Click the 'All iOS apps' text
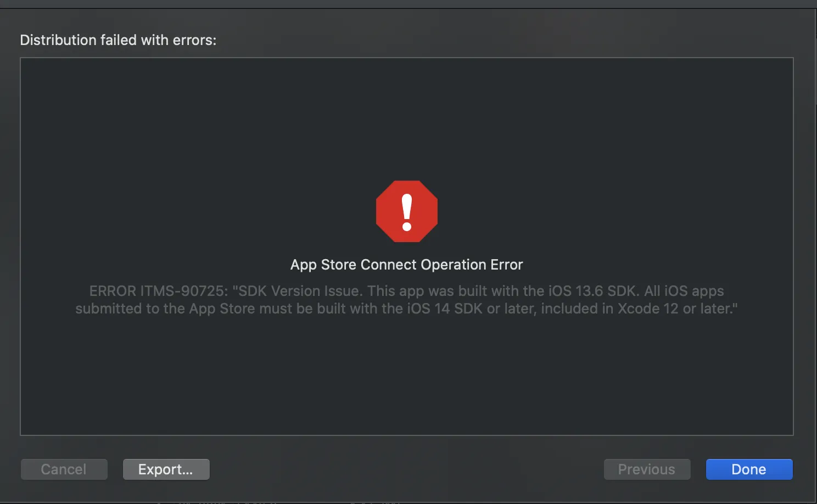817x504 pixels. tap(684, 291)
